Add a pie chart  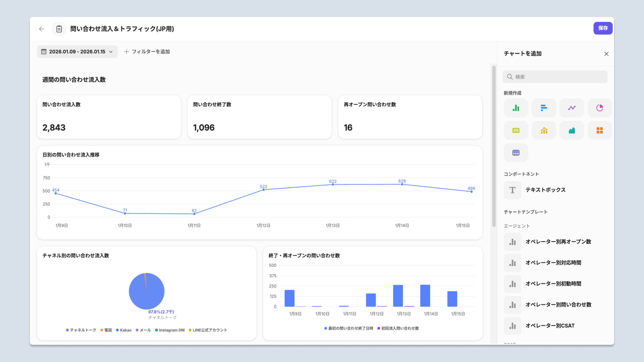tap(600, 108)
